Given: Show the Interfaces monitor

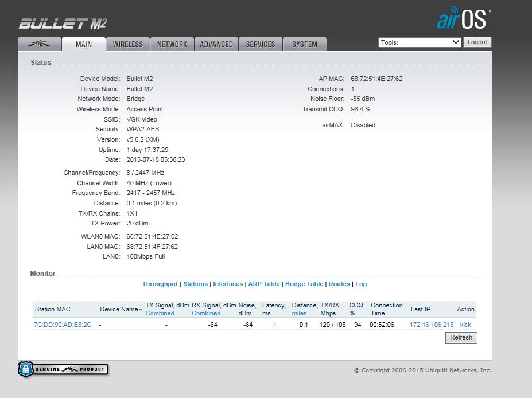Looking at the screenshot, I should (x=228, y=284).
